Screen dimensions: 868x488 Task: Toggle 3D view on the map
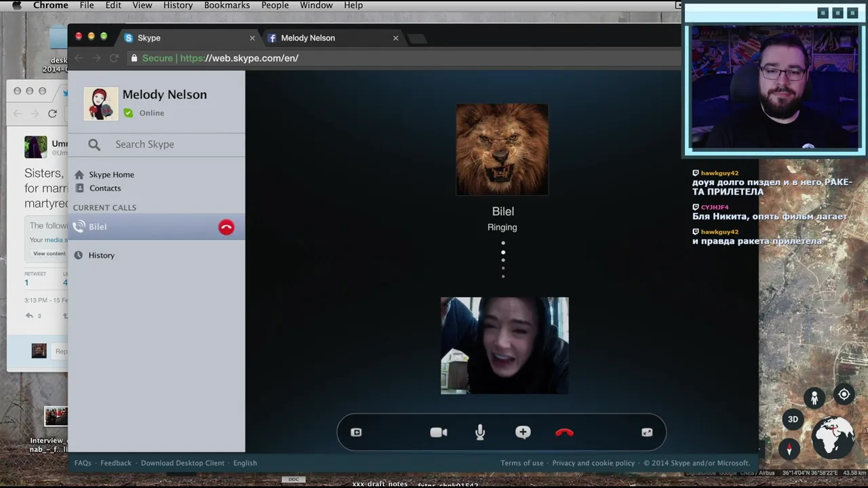tap(793, 419)
